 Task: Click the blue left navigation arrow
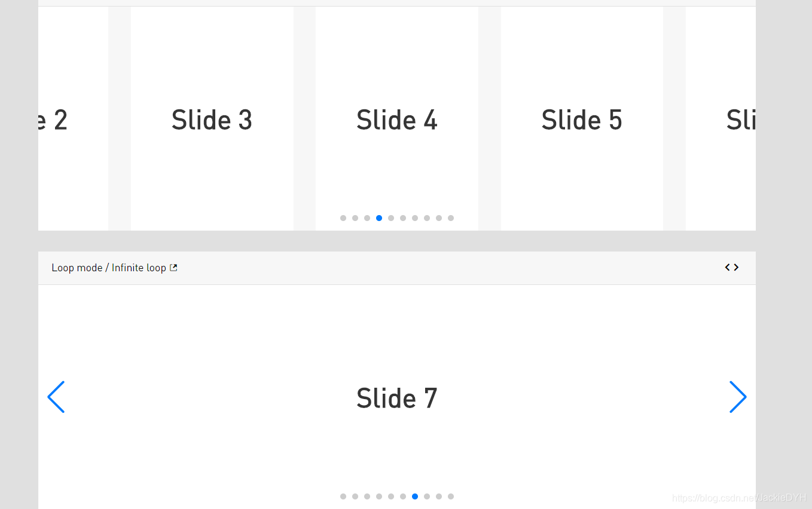(x=56, y=397)
